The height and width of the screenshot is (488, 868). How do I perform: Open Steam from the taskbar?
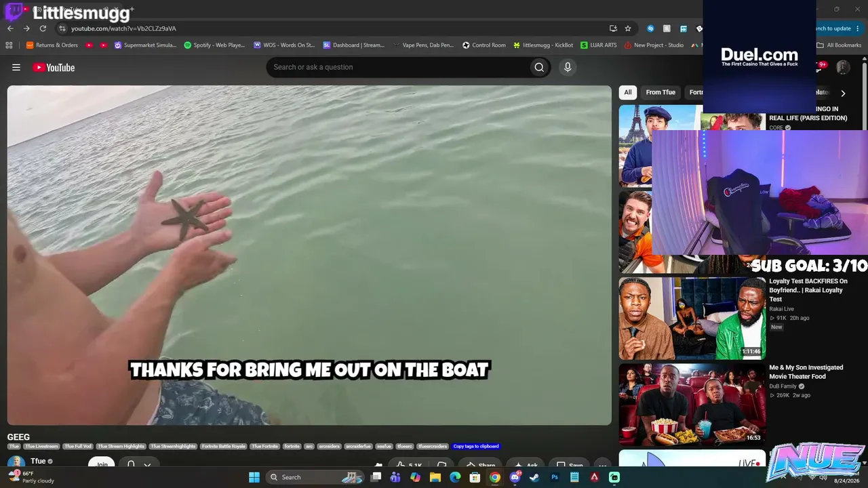[534, 477]
